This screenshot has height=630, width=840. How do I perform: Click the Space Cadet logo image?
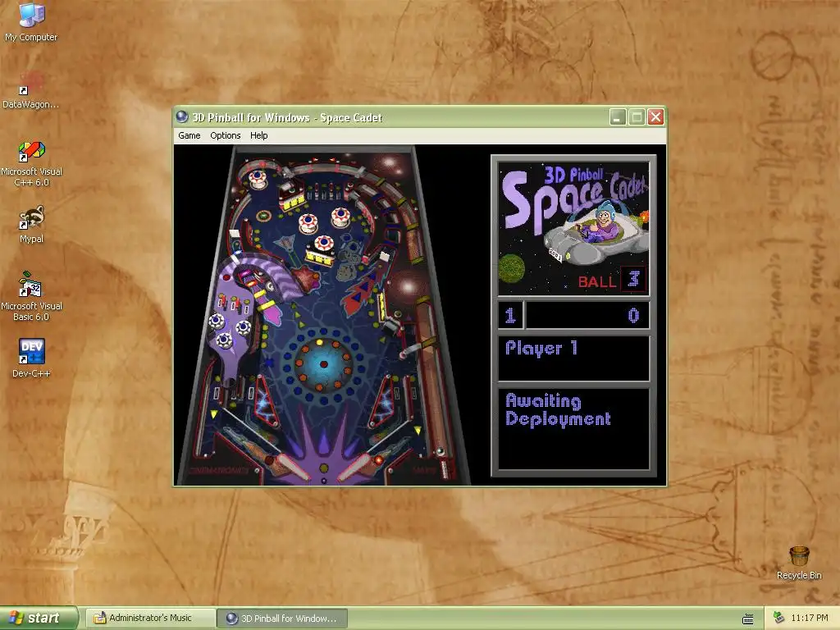click(573, 229)
